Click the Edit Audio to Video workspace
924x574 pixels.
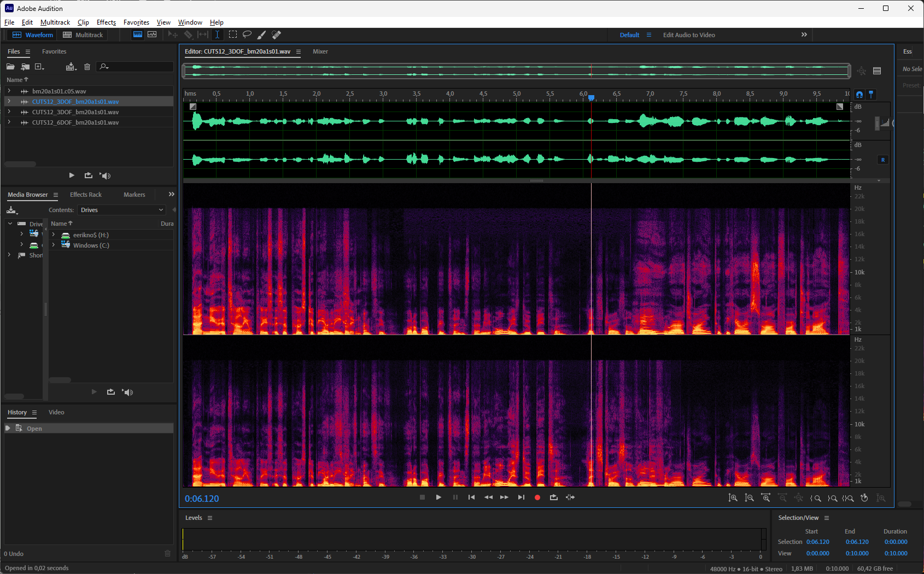pyautogui.click(x=689, y=35)
